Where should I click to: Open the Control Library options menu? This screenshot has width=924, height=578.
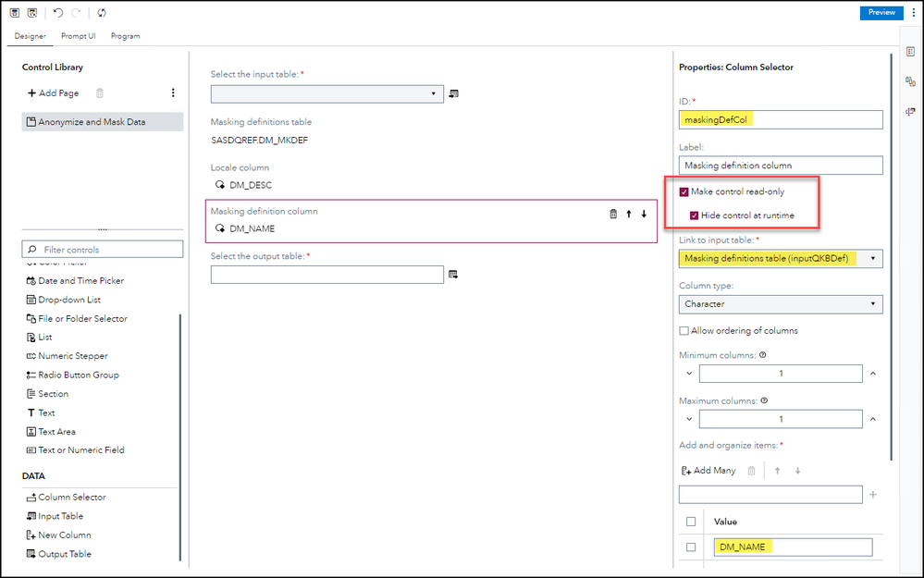tap(173, 92)
